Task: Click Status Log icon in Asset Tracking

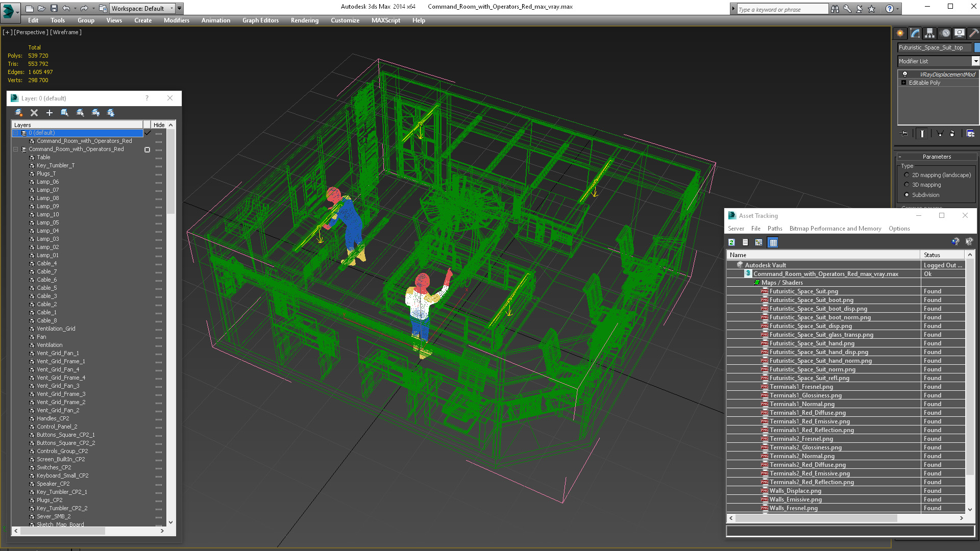Action: click(745, 242)
